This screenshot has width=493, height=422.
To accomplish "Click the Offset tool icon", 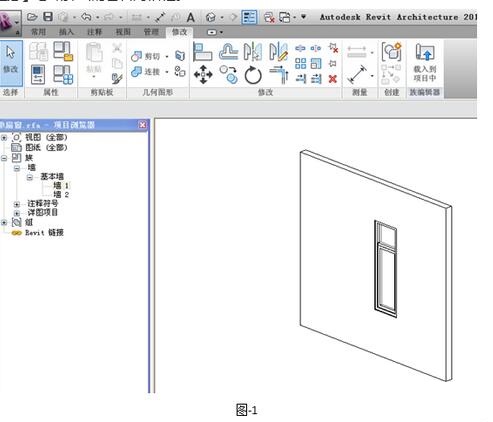I will click(x=228, y=52).
